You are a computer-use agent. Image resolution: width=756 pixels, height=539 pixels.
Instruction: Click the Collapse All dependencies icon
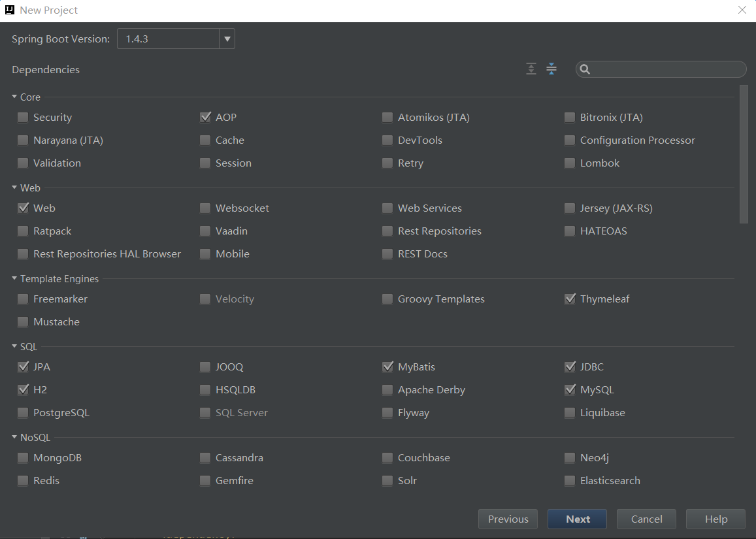click(551, 69)
